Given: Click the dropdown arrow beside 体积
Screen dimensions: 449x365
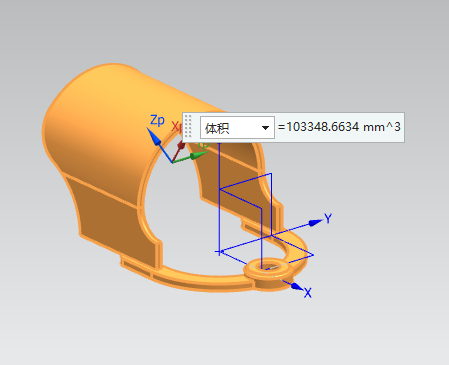Looking at the screenshot, I should pyautogui.click(x=265, y=128).
